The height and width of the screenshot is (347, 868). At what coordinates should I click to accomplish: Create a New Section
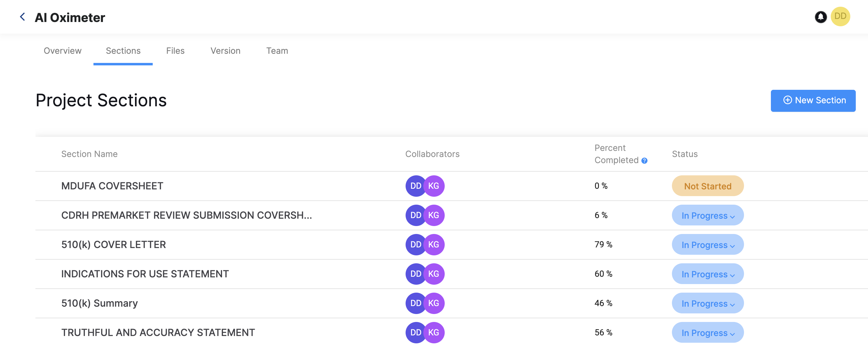[x=813, y=100]
